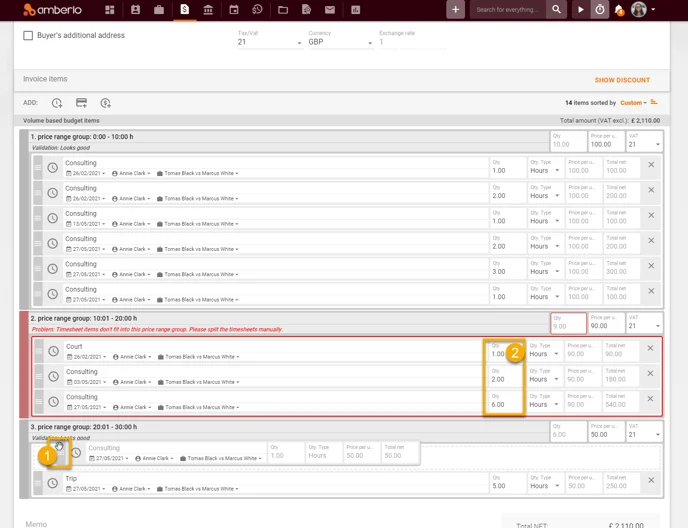Open Qty Type dropdown in Court row
The image size is (688, 528).
click(x=544, y=351)
